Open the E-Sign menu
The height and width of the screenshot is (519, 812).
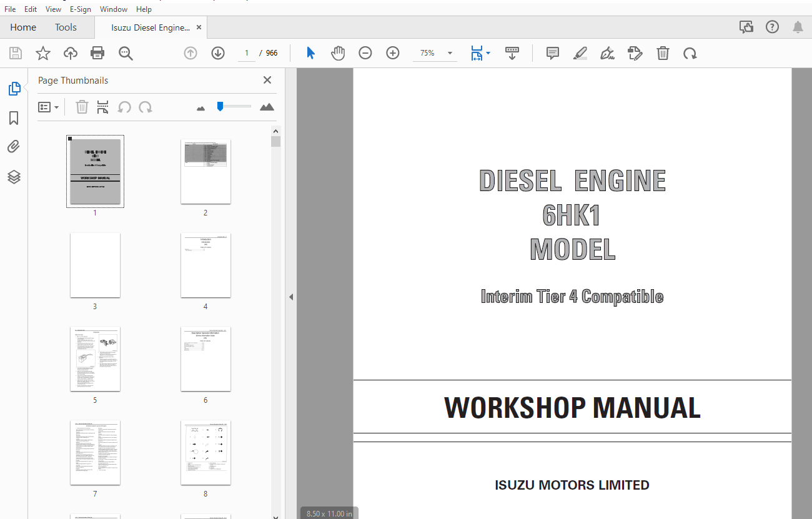81,9
